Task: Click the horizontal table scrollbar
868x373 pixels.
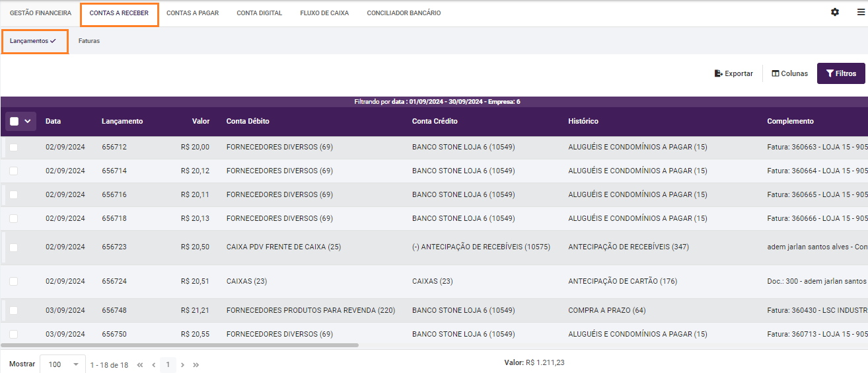Action: point(180,345)
